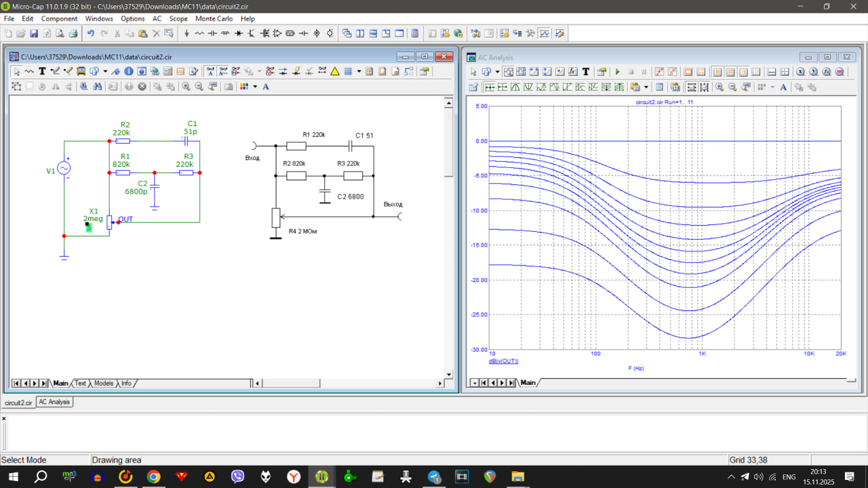This screenshot has width=868, height=488.
Task: Switch to the circuit2.cir window tab
Action: pos(18,403)
